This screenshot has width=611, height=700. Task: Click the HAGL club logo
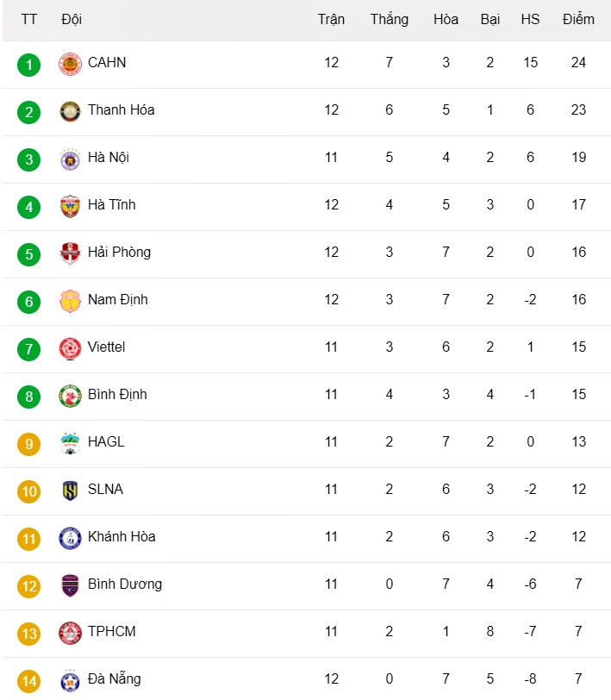70,443
